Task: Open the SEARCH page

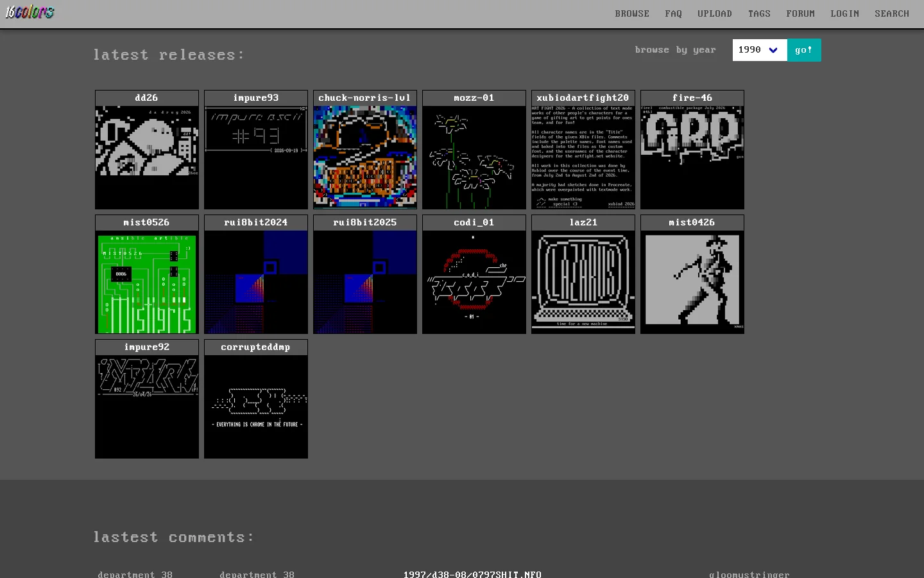Action: tap(892, 13)
